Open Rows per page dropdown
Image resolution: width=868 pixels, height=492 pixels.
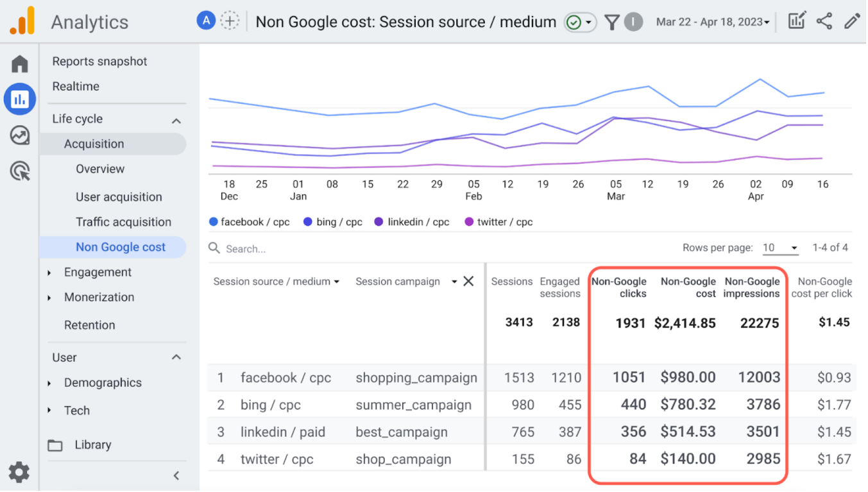pos(780,248)
